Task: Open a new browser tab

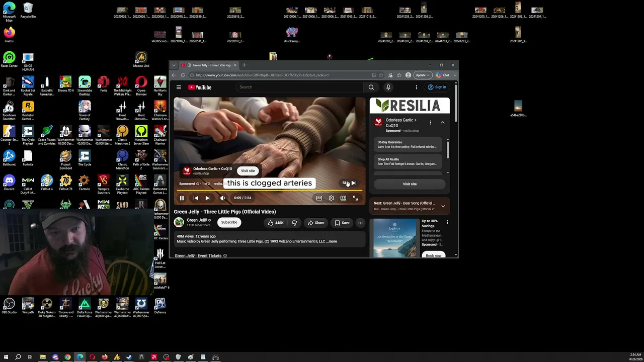Action: point(244,65)
